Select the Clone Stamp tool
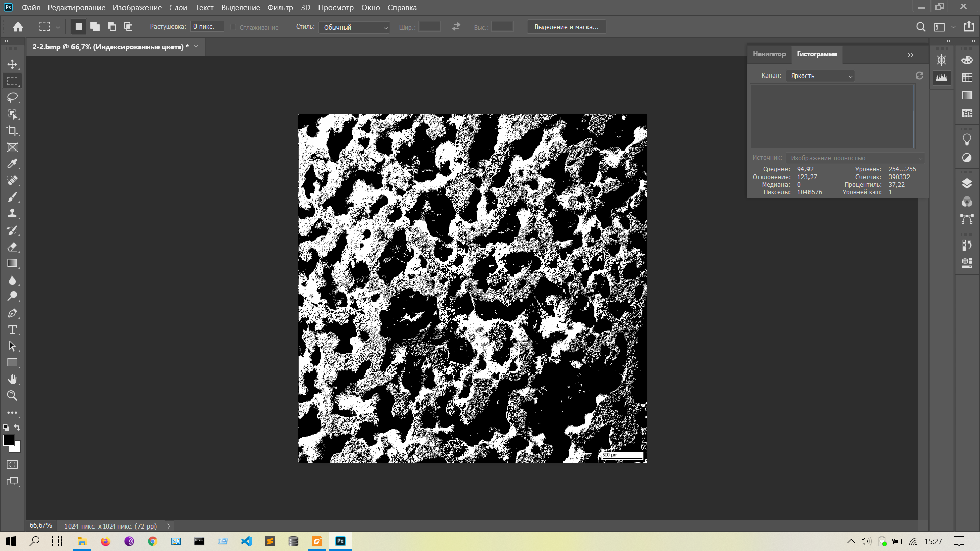Viewport: 980px width, 551px height. [x=12, y=214]
